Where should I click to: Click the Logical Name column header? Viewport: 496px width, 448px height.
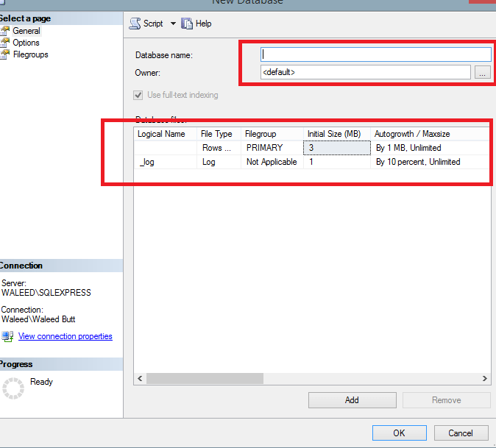pos(162,134)
